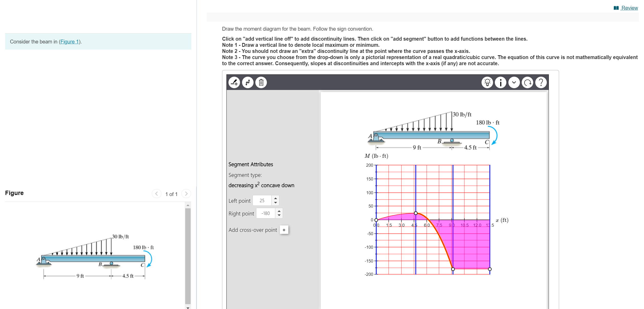The height and width of the screenshot is (309, 644).
Task: Select the add segment tool
Action: [234, 82]
